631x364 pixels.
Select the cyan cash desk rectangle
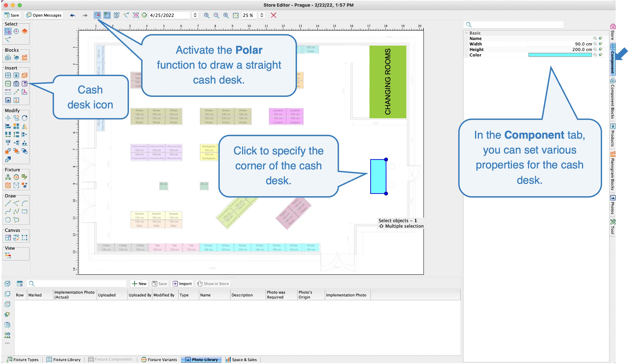click(x=378, y=177)
